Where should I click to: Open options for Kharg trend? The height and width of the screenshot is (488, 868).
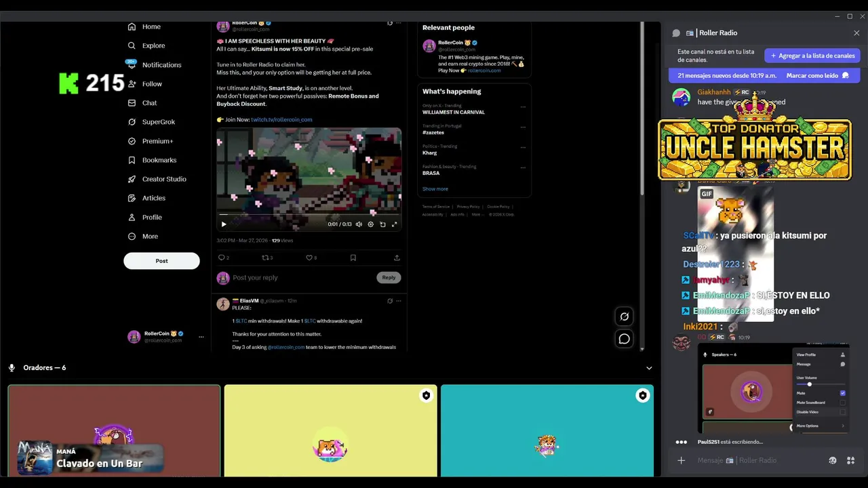click(x=523, y=147)
